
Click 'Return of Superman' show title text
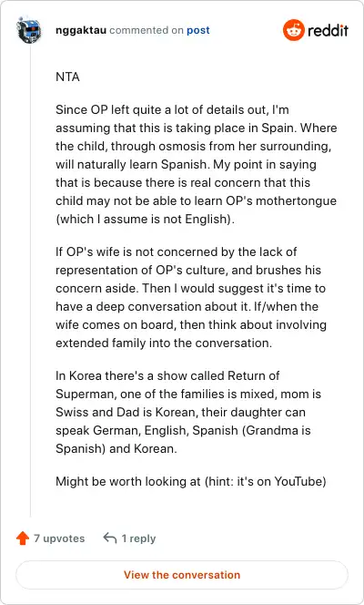coord(167,385)
